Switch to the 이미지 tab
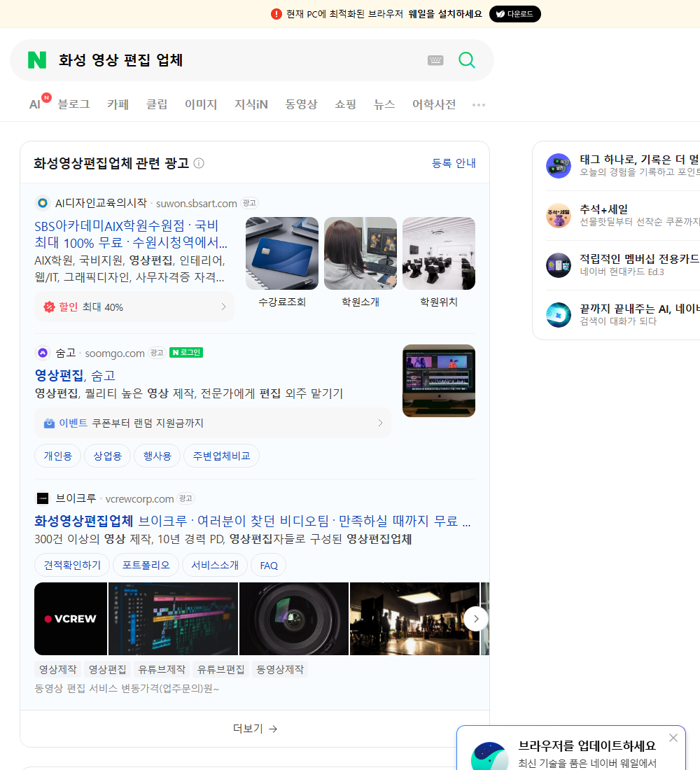The width and height of the screenshot is (700, 770). point(201,104)
